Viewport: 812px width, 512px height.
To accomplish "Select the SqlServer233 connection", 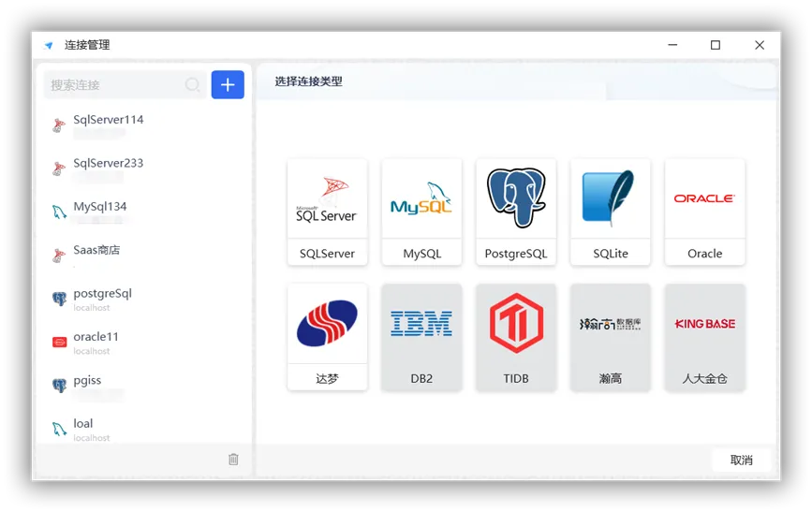I will pos(143,168).
